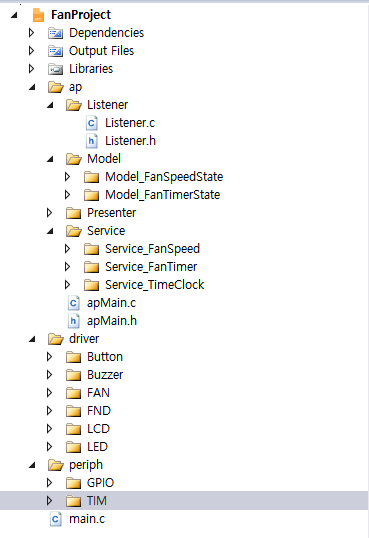Screen dimensions: 369x538
Task: Expand the Buzzer folder arrow
Action: (x=49, y=375)
